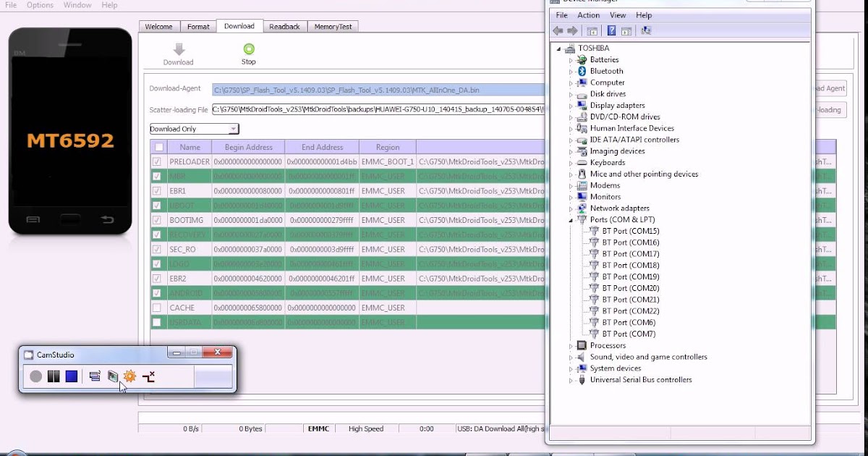
Task: Switch to the Welcome tab
Action: point(158,27)
